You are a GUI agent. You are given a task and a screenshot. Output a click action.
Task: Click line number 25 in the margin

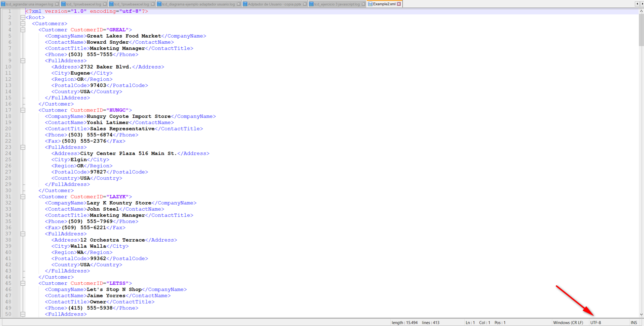pos(8,160)
